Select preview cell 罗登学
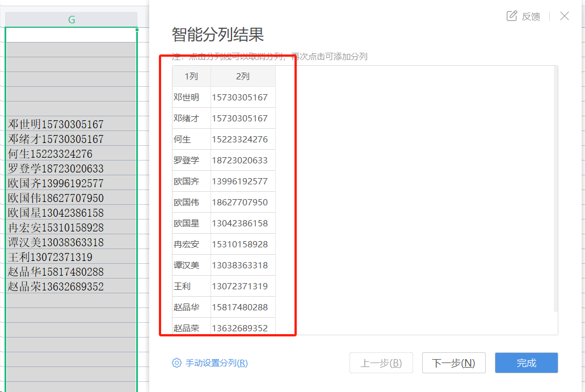 (x=191, y=160)
